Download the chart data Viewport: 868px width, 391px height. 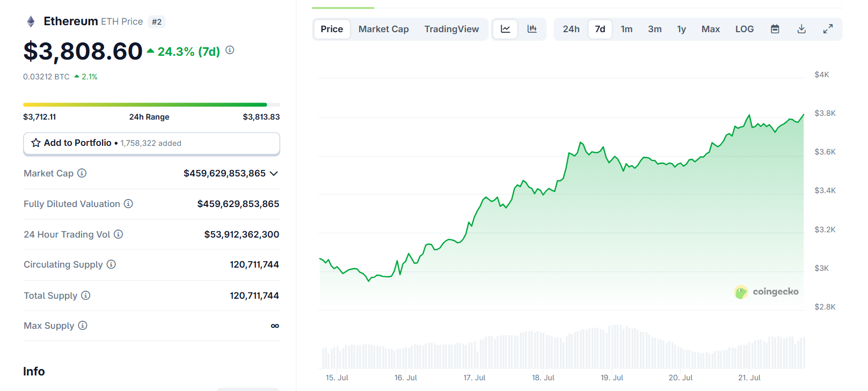tap(801, 29)
